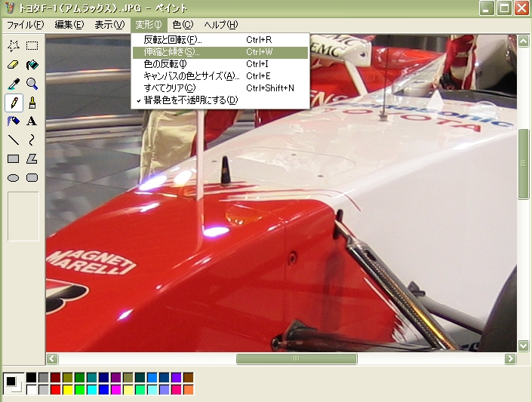Choose 反転と回転(F)... from the menu
532x402 pixels.
pyautogui.click(x=173, y=39)
